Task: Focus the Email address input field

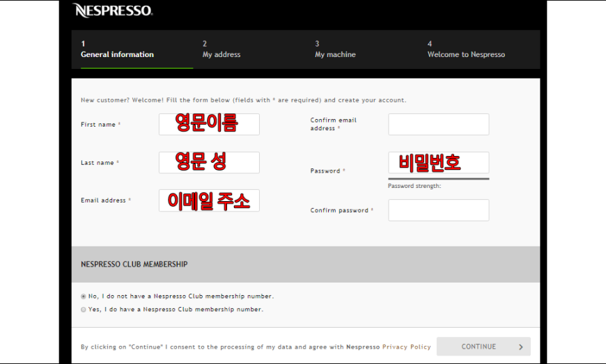Action: (x=209, y=200)
